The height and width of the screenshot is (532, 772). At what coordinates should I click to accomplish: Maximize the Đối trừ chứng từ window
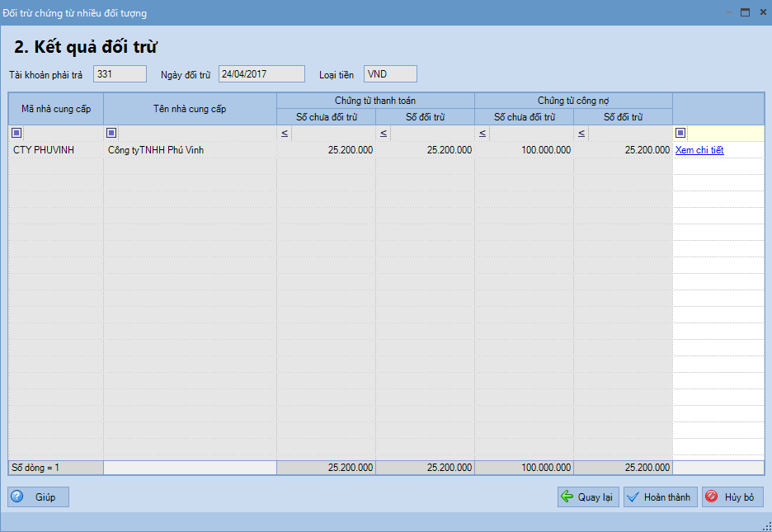click(745, 12)
